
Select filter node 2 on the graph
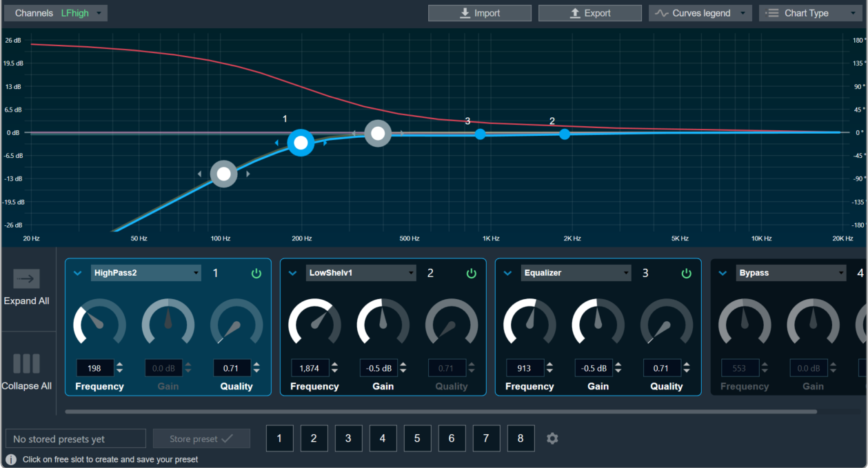[x=565, y=134]
